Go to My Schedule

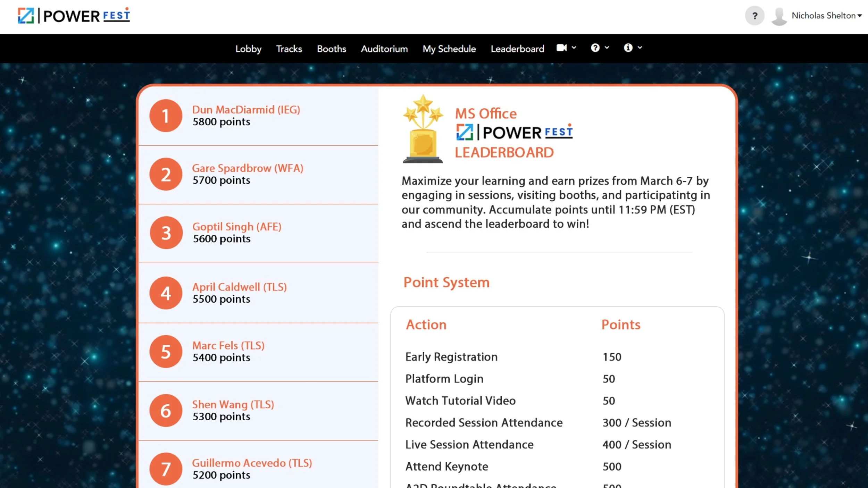[x=449, y=49]
